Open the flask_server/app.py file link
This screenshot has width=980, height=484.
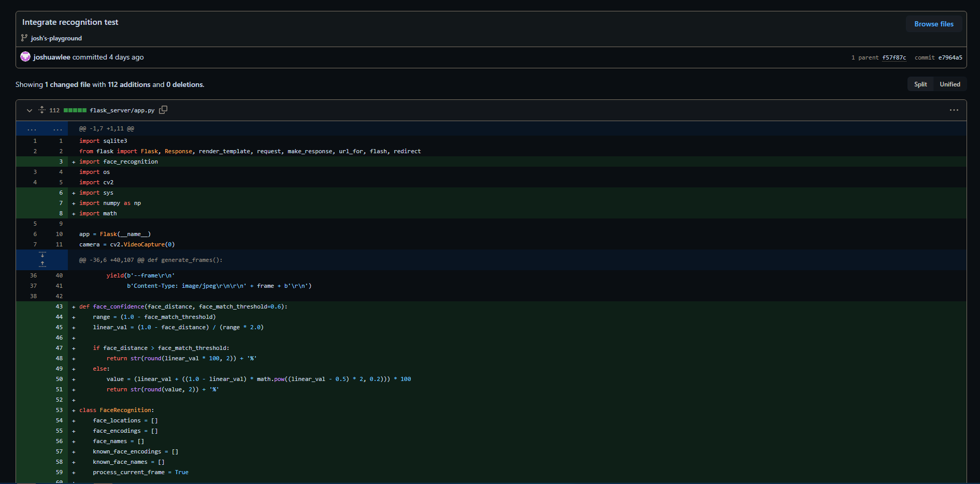click(122, 110)
